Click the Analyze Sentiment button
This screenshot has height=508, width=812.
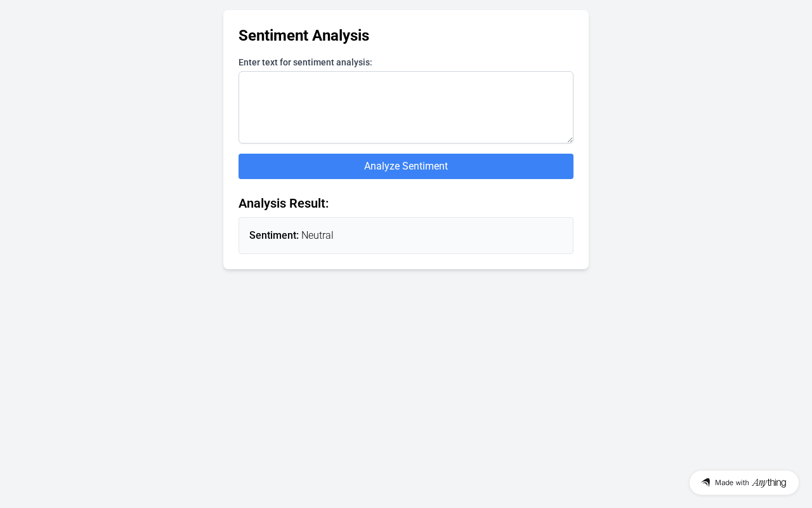(406, 166)
